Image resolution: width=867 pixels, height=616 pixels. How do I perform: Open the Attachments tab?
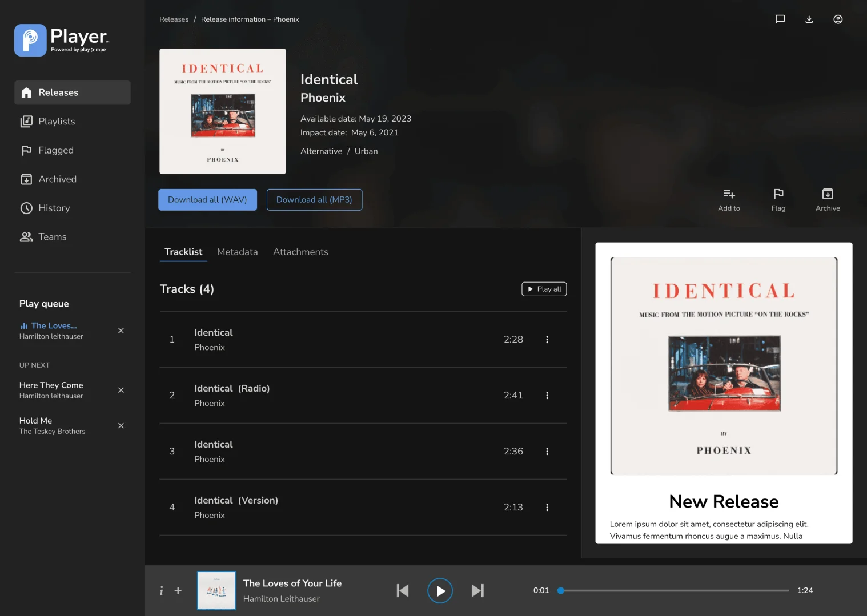pyautogui.click(x=300, y=252)
